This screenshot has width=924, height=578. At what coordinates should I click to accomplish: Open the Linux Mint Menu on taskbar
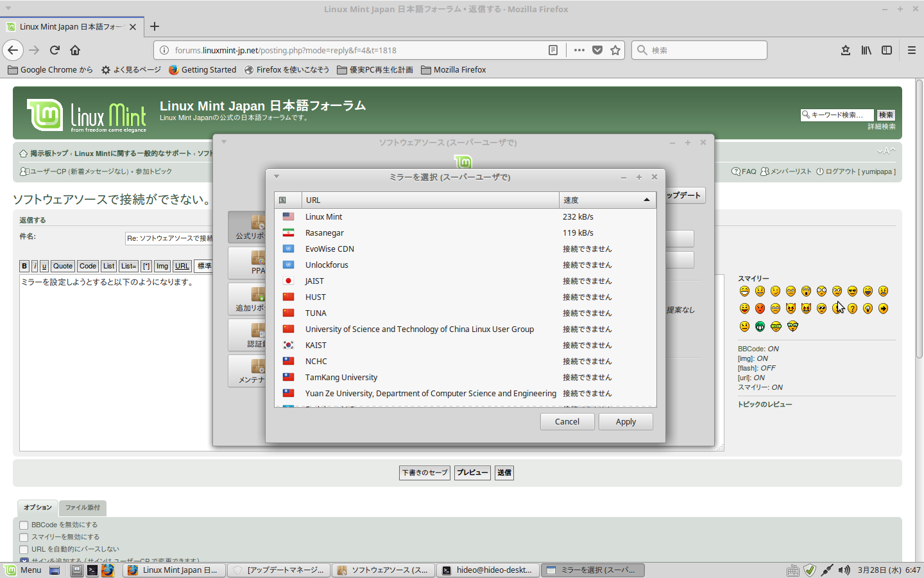coord(23,570)
